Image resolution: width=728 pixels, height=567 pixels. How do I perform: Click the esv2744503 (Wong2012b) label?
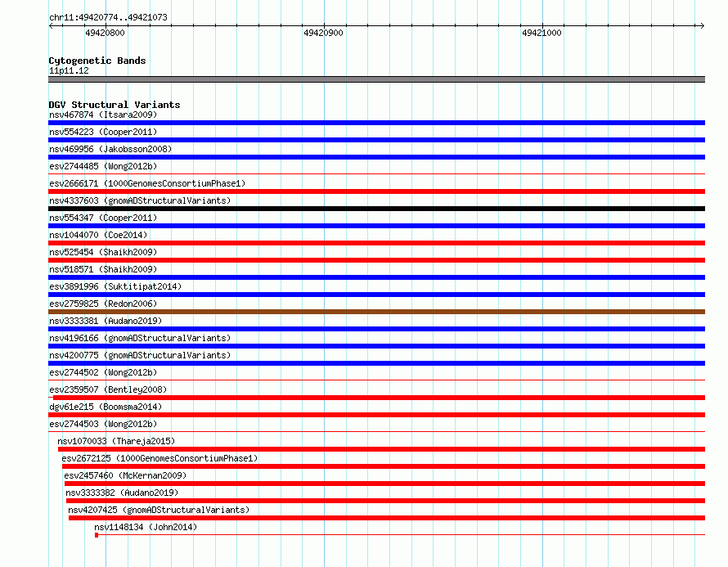(x=103, y=424)
